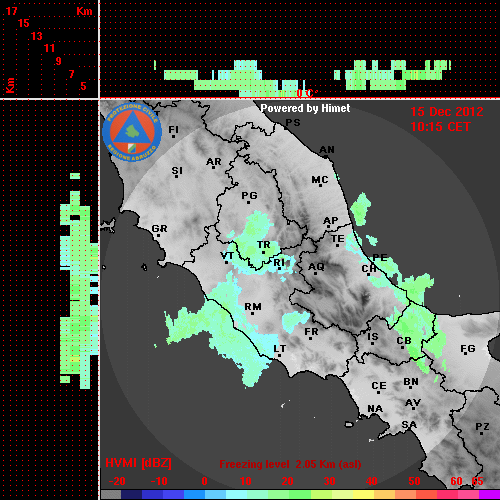This screenshot has width=500, height=500.
Task: Click the SI city label
Action: pyautogui.click(x=177, y=171)
